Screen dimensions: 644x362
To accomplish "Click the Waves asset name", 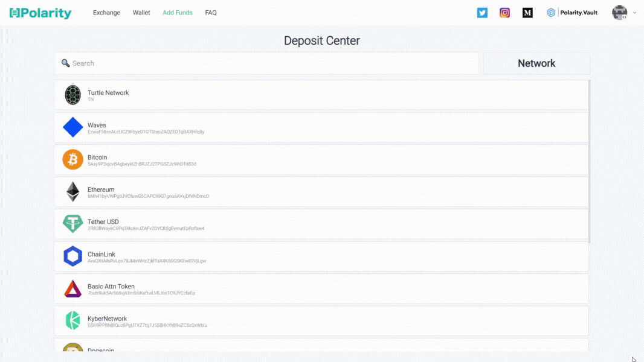I will (97, 125).
